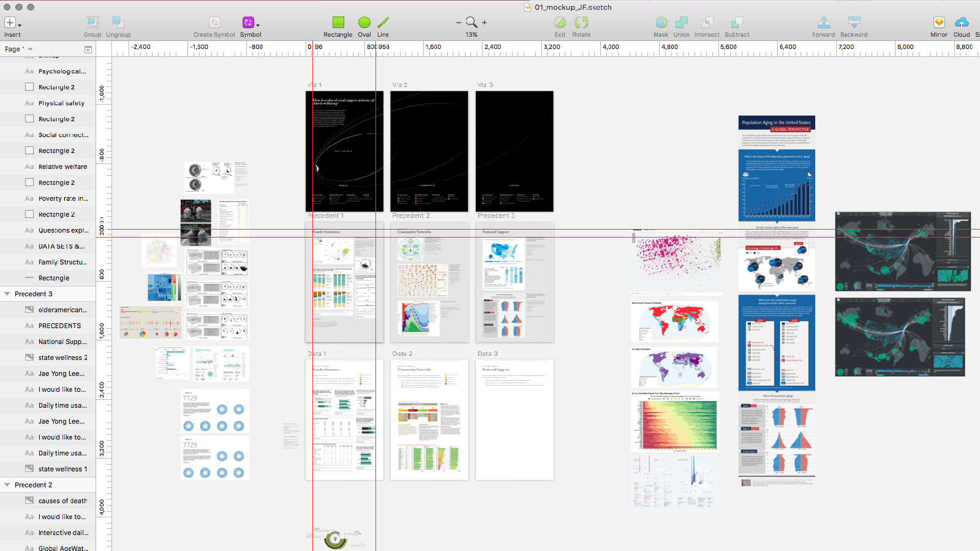Select the Line tool

click(x=383, y=23)
